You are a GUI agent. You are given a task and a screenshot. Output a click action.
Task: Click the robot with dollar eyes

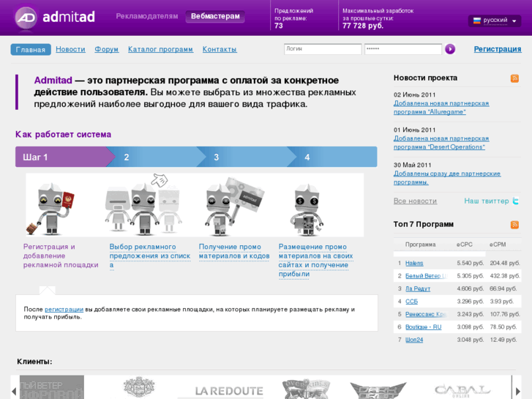(307, 210)
